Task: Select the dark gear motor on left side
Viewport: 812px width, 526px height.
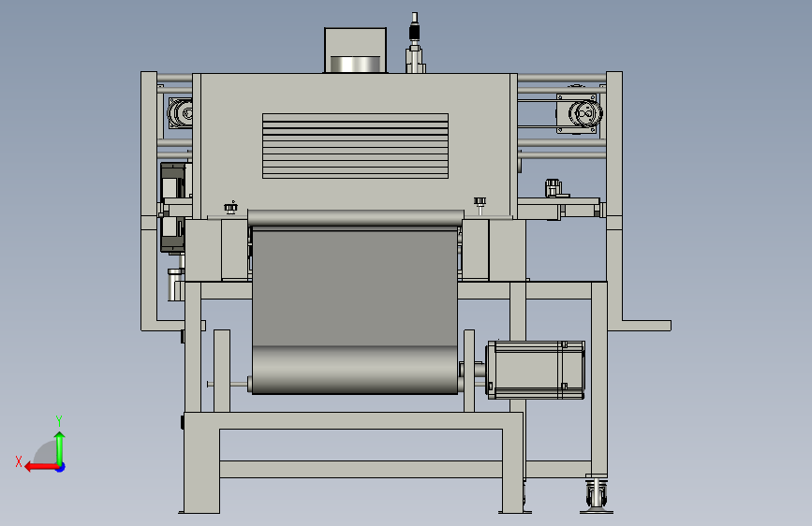Action: click(172, 207)
